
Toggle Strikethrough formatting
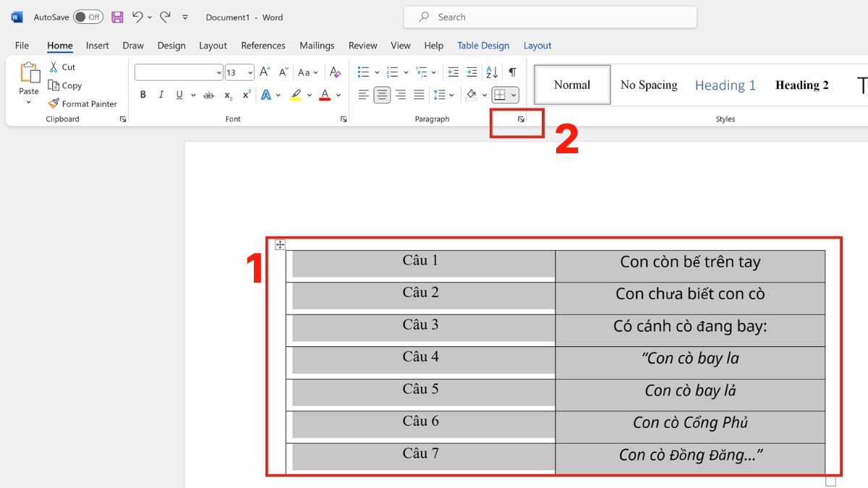[x=208, y=95]
